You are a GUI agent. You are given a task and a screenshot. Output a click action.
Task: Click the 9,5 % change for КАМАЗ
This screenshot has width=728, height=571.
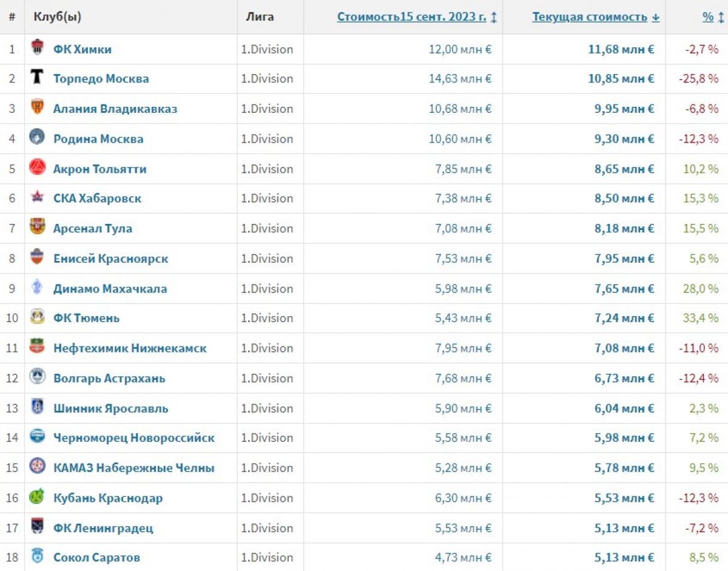point(704,468)
